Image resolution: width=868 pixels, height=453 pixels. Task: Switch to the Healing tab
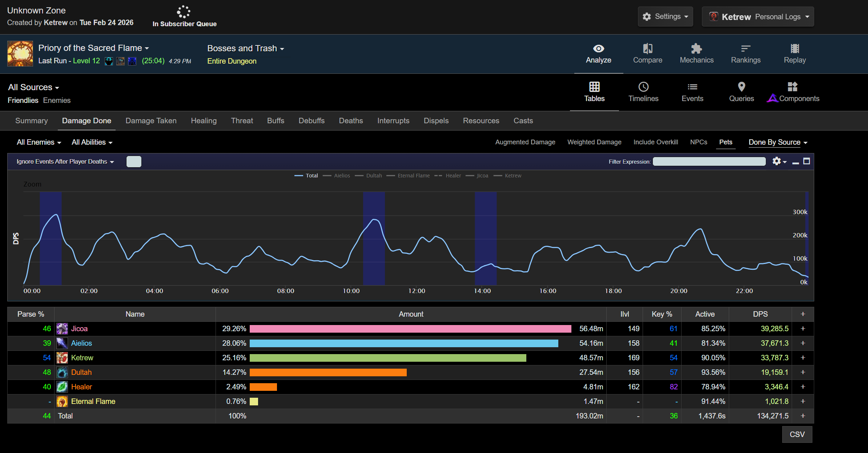204,121
